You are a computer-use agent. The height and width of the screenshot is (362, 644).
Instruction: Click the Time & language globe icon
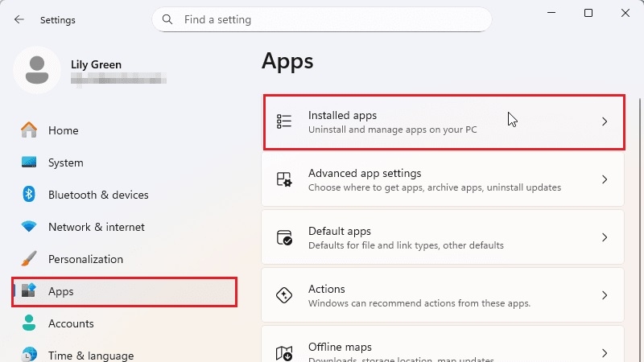(29, 355)
